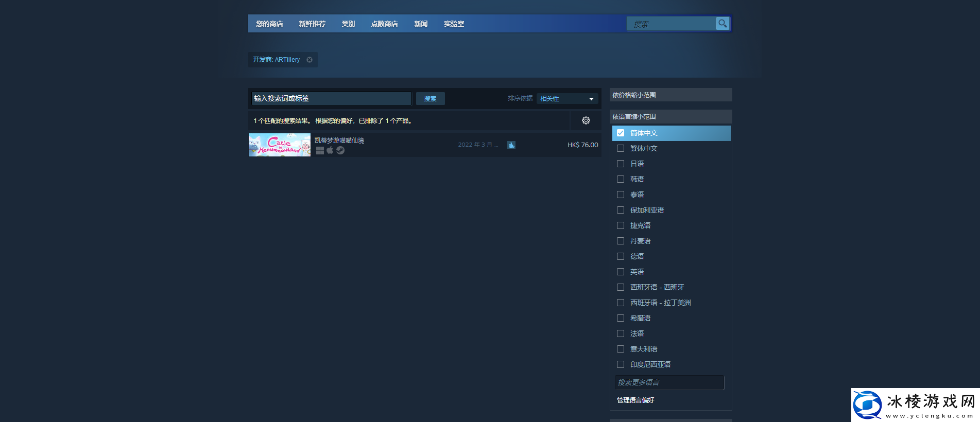980x422 pixels.
Task: Check the 德语 language filter
Action: (621, 256)
